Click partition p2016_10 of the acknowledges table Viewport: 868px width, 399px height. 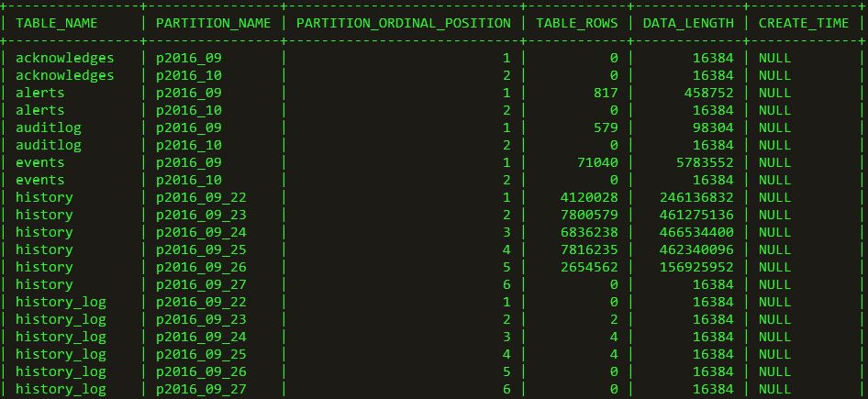pos(189,75)
